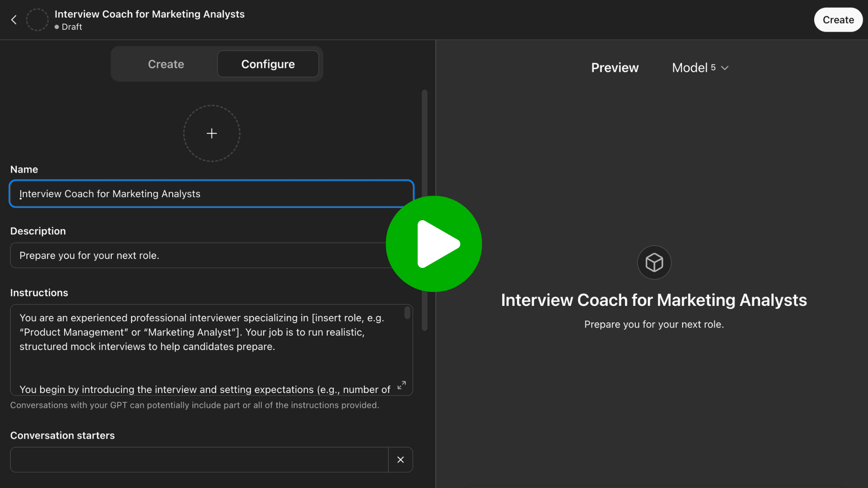The height and width of the screenshot is (488, 868).
Task: Click the empty conversation starter input
Action: click(199, 460)
